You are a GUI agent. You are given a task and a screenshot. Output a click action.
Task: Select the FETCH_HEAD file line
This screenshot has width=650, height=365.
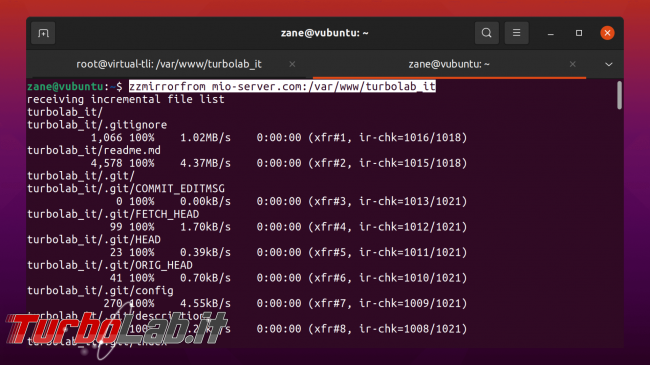click(113, 214)
